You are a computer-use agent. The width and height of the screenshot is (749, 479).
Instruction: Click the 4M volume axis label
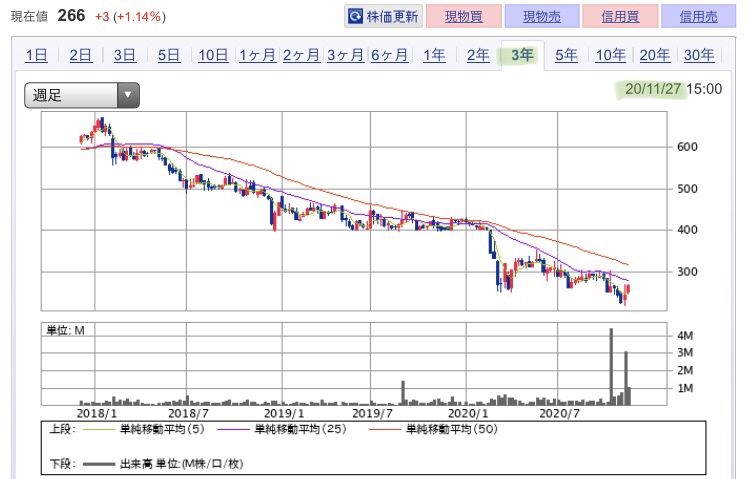[685, 336]
